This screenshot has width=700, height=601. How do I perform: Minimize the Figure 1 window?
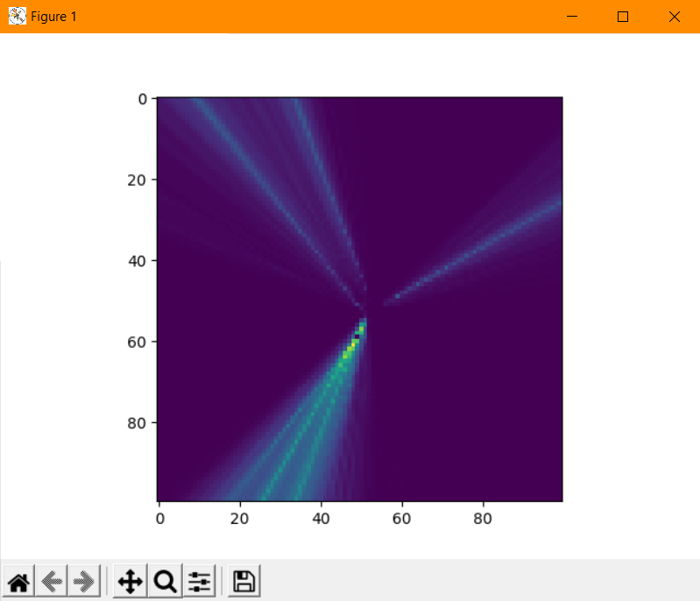coord(572,17)
